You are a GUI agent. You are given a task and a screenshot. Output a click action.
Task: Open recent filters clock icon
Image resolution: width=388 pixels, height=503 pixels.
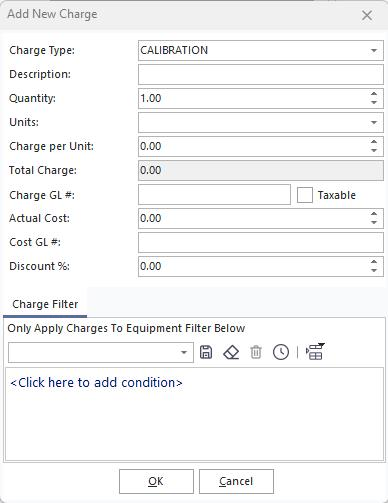[281, 352]
